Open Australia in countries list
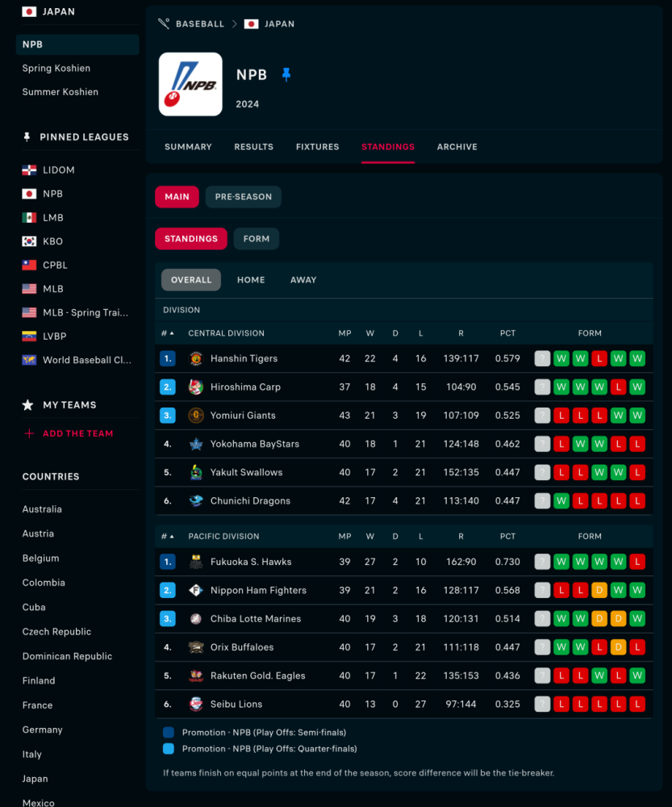 point(42,509)
